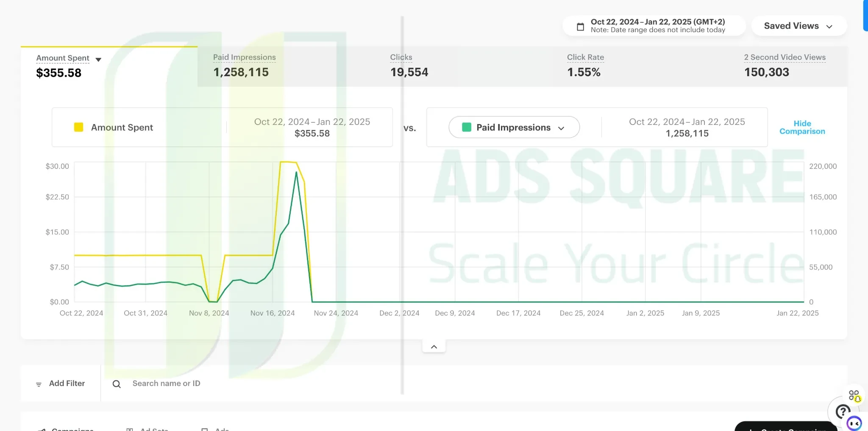Select the Clicks metric tab
This screenshot has height=431, width=868.
(463, 66)
